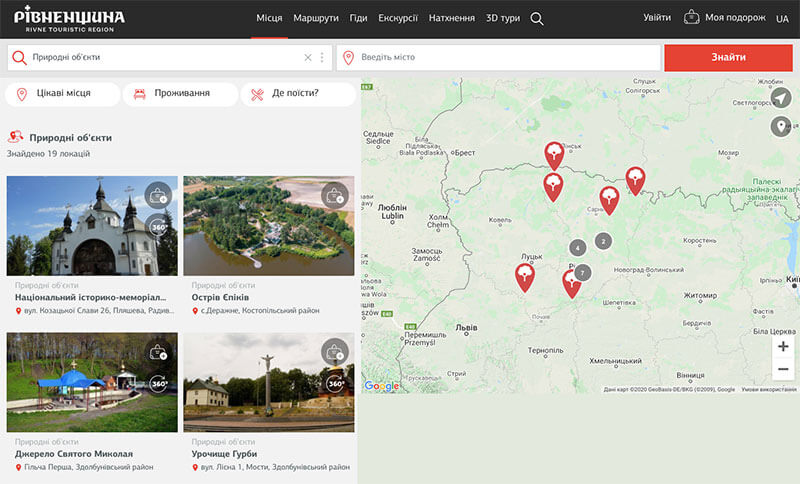Open the three-dot options in search field
The image size is (800, 484).
(322, 58)
